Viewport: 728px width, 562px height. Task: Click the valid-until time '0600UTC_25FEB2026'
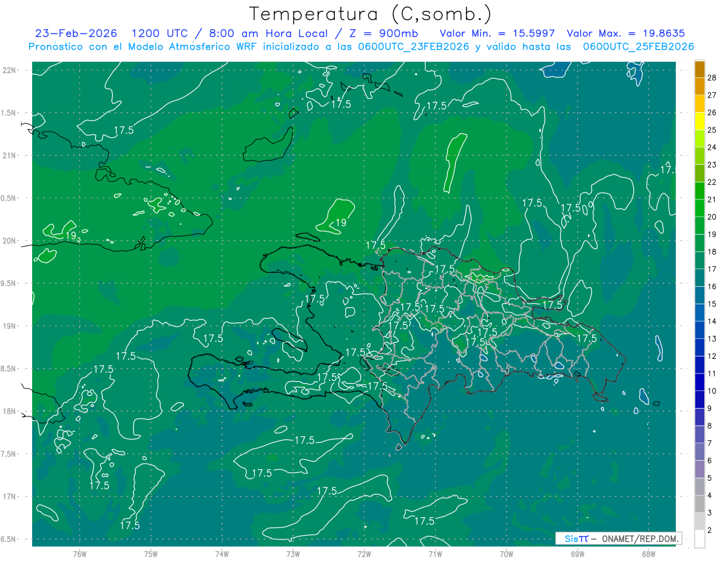coord(638,47)
